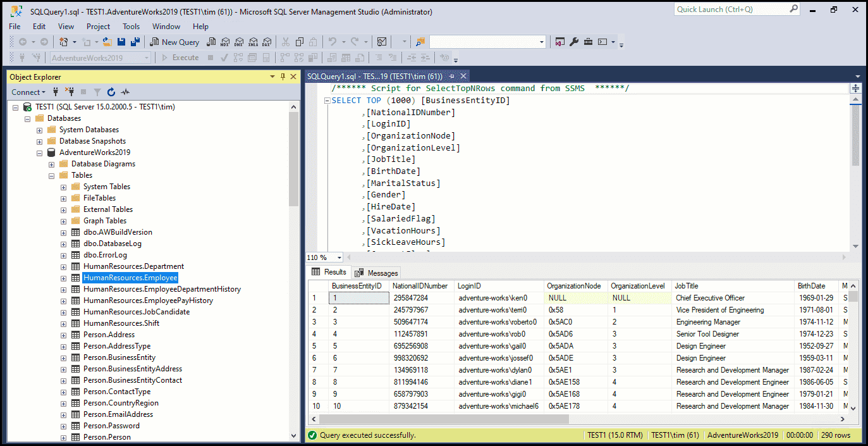Viewport: 868px width, 446px height.
Task: Open a new DAX query
Action: (267, 42)
